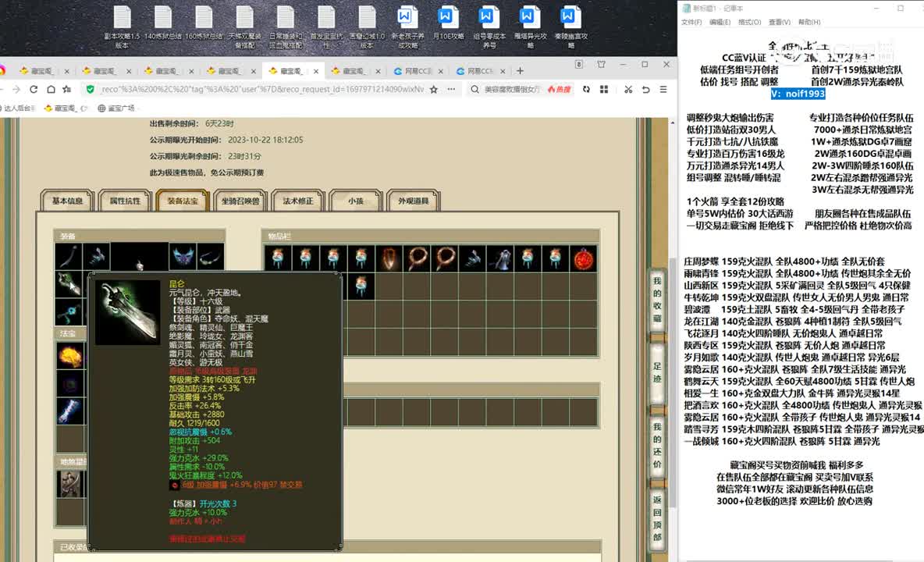Click the green security shield icon
The width and height of the screenshot is (924, 562).
click(91, 89)
